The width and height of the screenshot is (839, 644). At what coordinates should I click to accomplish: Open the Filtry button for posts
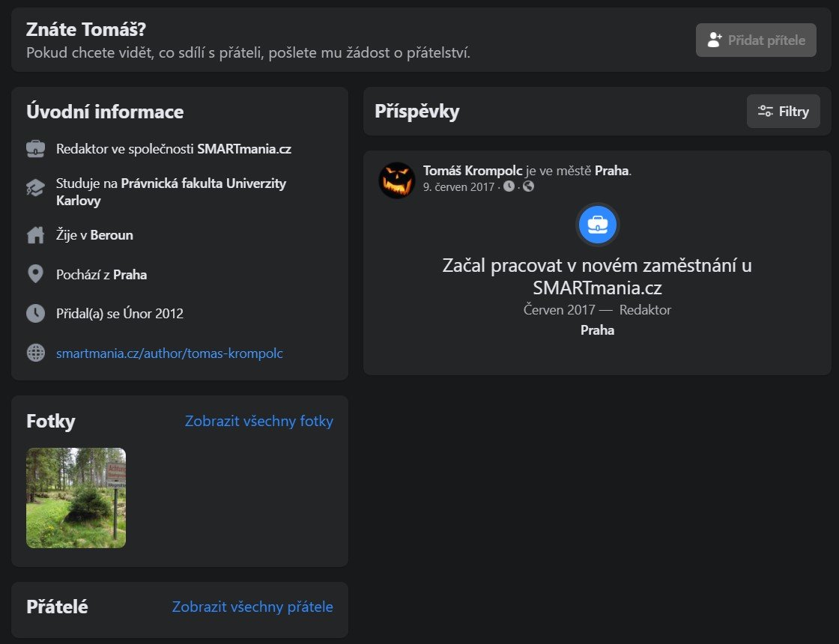point(784,112)
